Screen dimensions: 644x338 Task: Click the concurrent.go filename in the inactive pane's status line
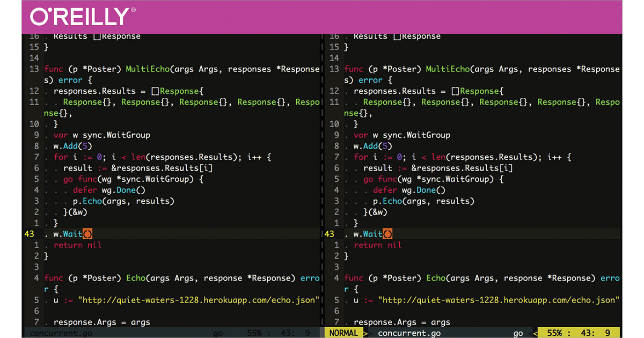61,333
